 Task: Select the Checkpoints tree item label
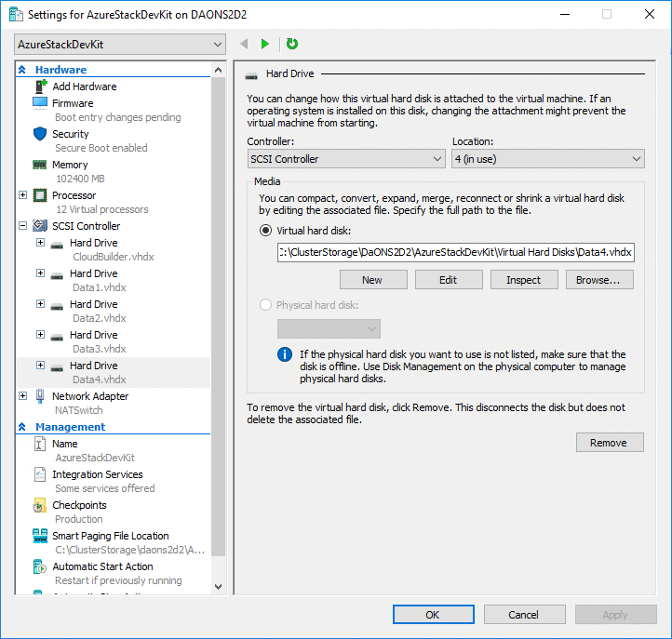click(x=79, y=505)
